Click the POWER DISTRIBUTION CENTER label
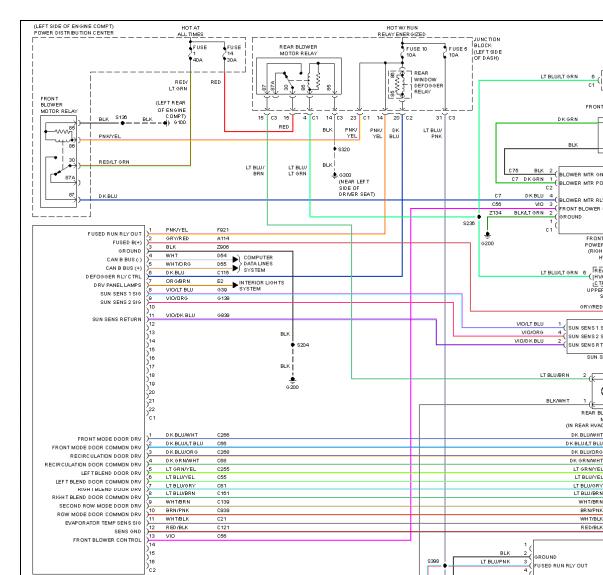The height and width of the screenshot is (575, 603). click(73, 33)
